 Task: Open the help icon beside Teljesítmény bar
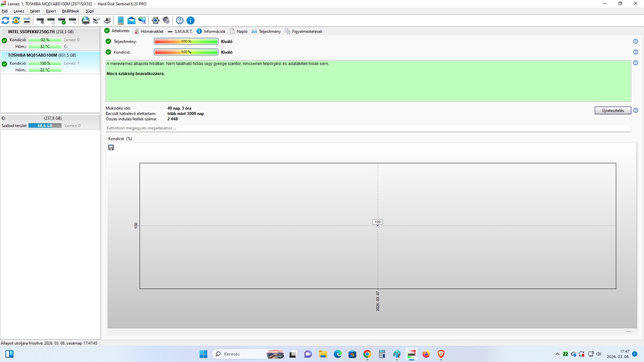636,41
